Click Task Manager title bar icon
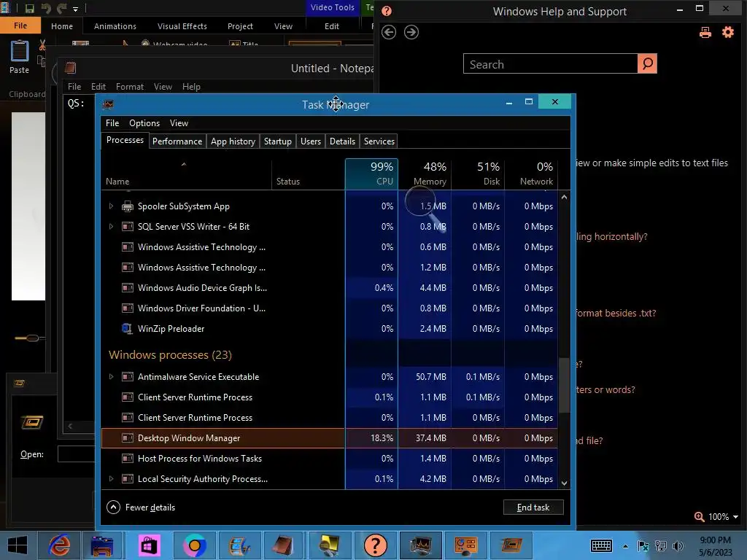This screenshot has height=560, width=747. point(108,104)
